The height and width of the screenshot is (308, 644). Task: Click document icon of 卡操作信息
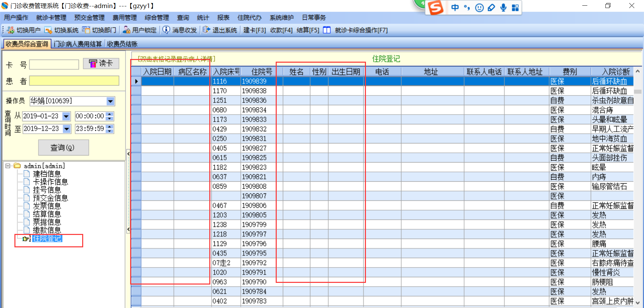pos(27,182)
